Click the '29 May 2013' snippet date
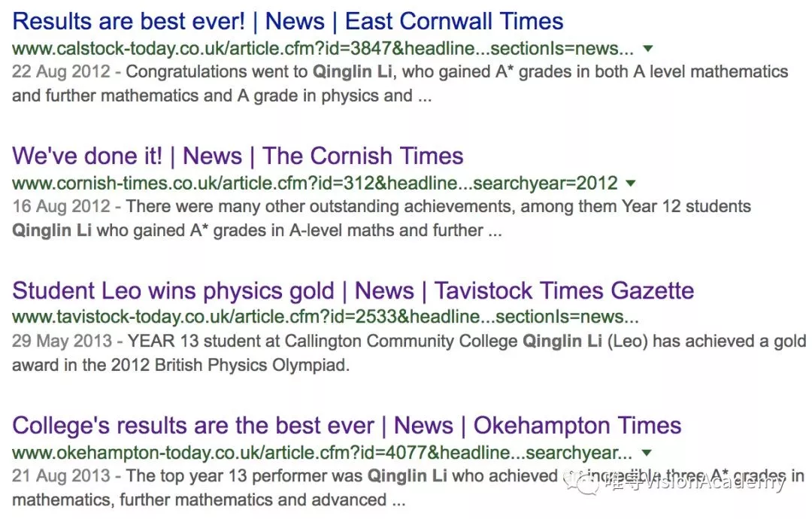Image resolution: width=812 pixels, height=519 pixels. point(62,341)
